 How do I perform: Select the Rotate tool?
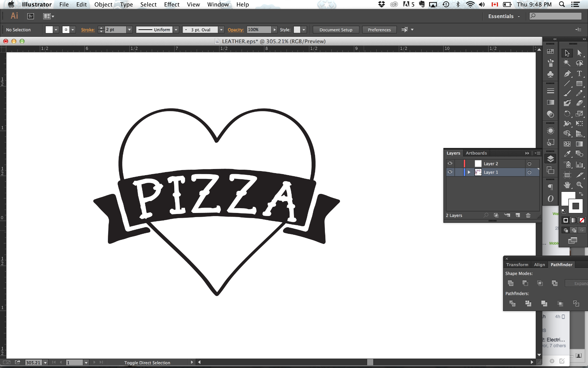click(567, 113)
